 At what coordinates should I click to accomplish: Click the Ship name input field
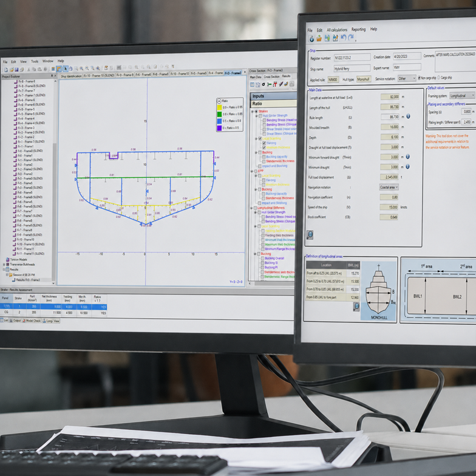point(352,69)
